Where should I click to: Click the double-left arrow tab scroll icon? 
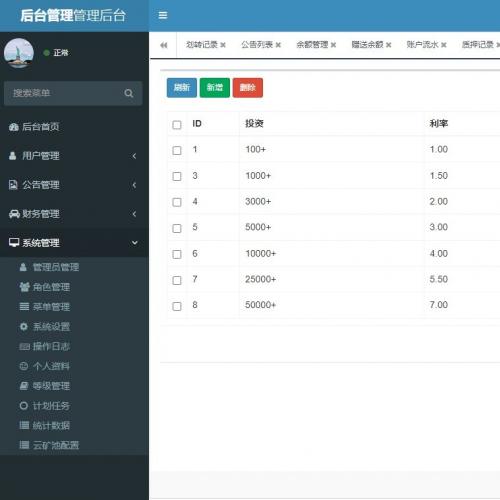pos(163,45)
